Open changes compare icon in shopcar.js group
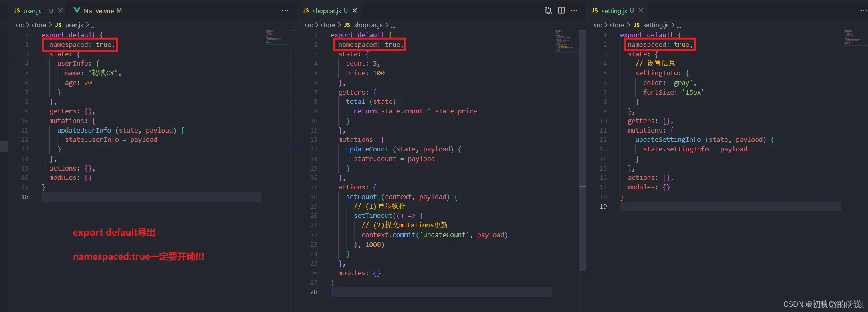868x312 pixels. click(x=548, y=10)
